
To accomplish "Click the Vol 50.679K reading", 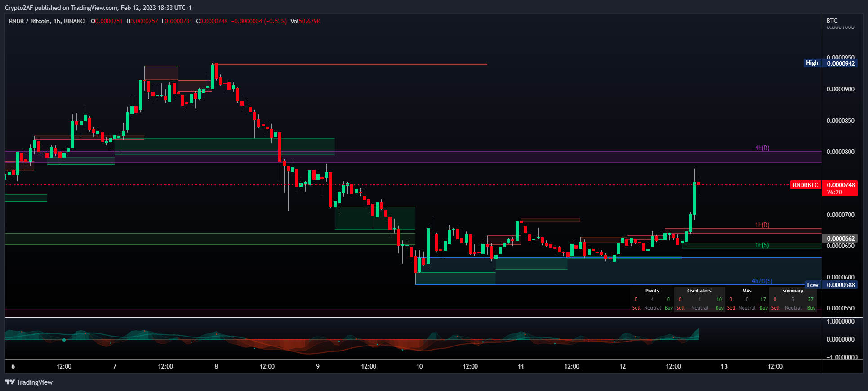I will (305, 21).
